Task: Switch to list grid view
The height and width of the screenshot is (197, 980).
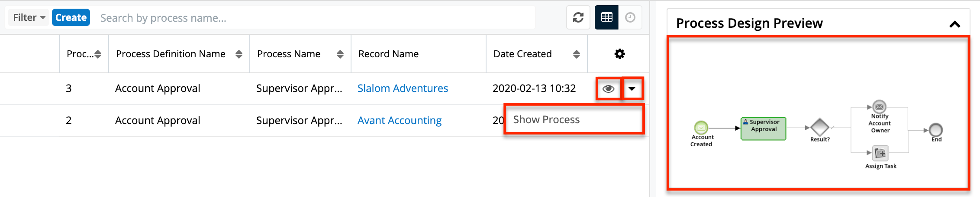Action: point(606,17)
